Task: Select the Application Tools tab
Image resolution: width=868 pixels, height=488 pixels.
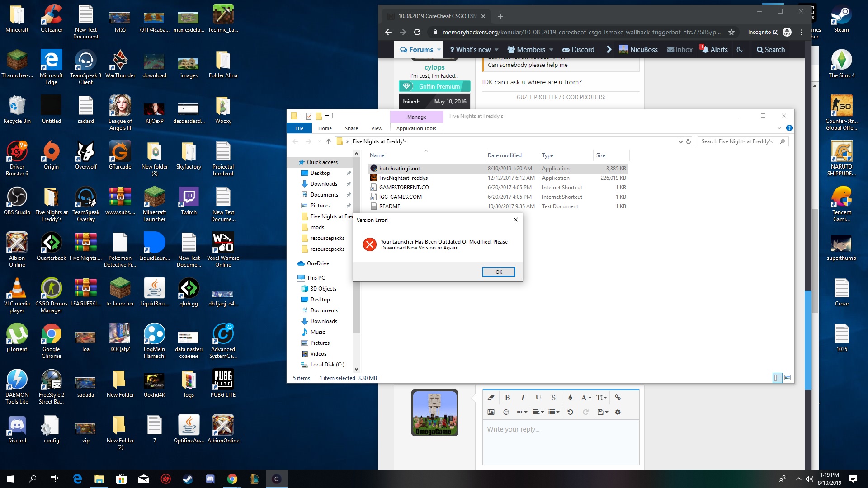Action: [x=416, y=128]
